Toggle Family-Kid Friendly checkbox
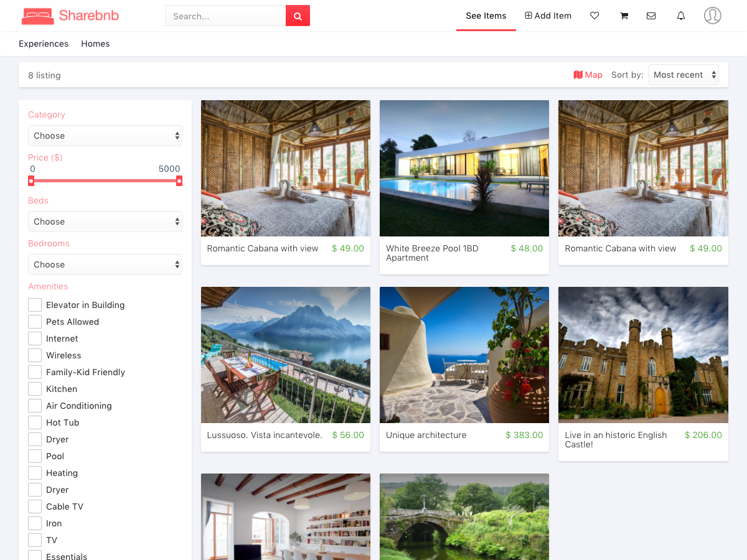 [x=35, y=372]
